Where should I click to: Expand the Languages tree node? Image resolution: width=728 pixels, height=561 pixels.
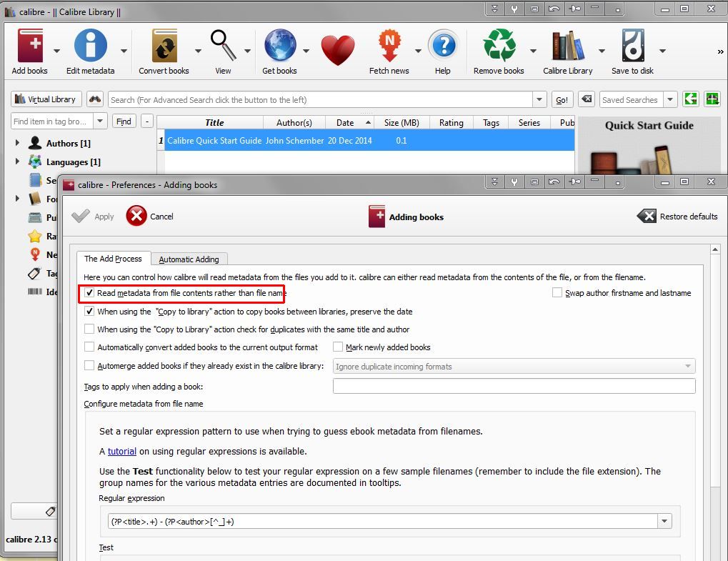point(17,162)
